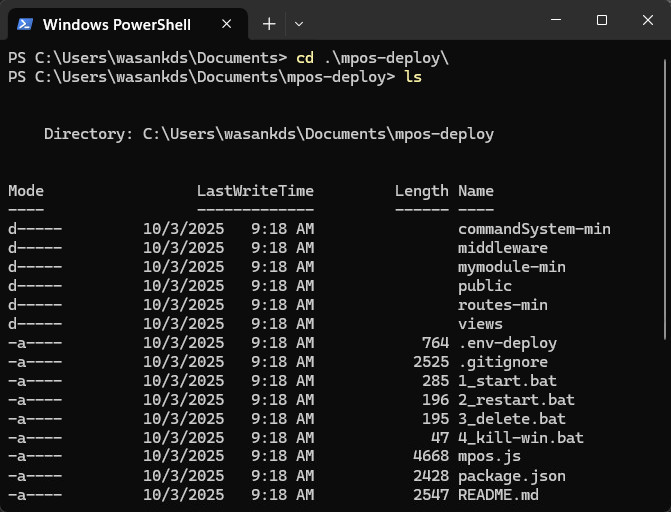The image size is (671, 512).
Task: Click the commandSystem-min directory name
Action: click(x=534, y=229)
